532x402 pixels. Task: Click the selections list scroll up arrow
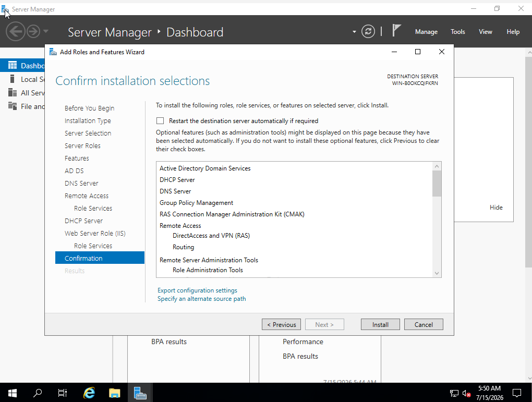click(x=437, y=166)
